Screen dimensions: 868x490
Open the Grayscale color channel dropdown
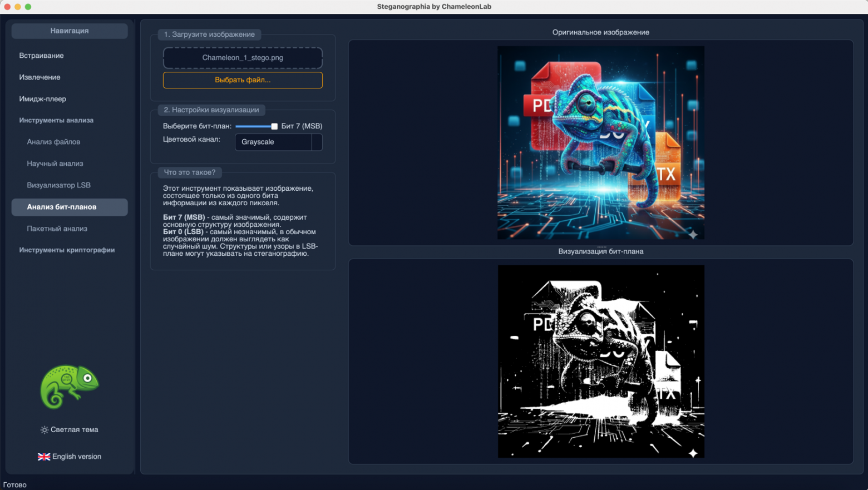pyautogui.click(x=273, y=142)
